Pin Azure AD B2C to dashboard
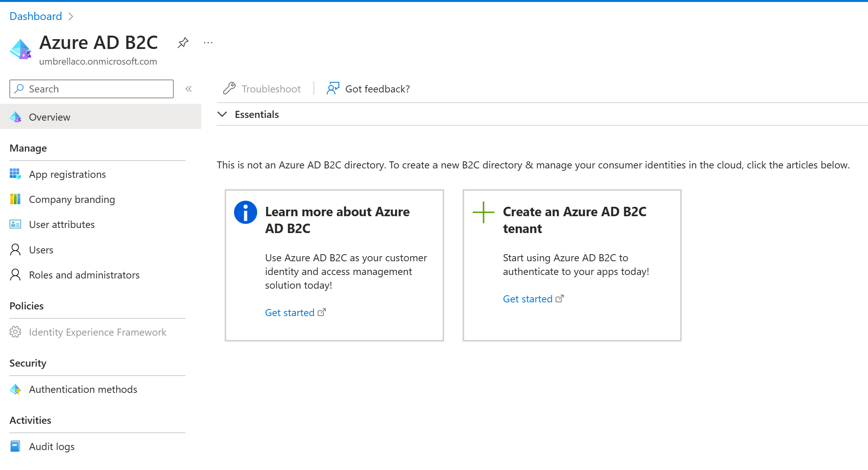 (x=183, y=43)
